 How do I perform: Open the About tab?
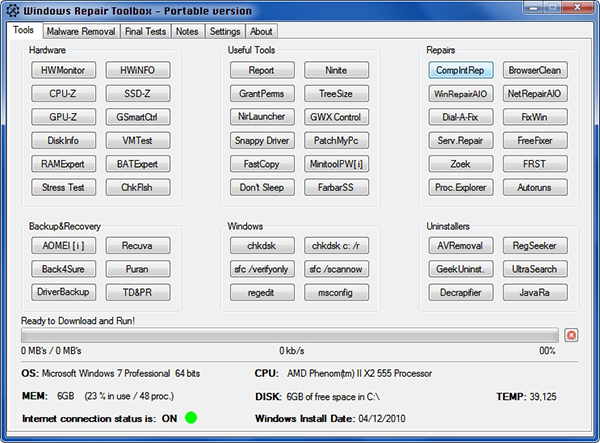(261, 31)
